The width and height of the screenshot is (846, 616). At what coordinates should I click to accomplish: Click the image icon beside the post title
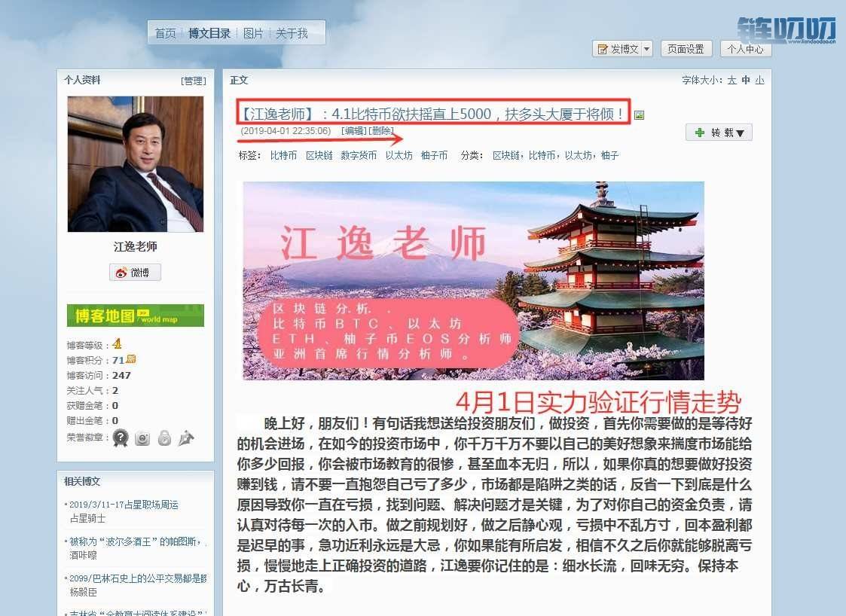(x=639, y=115)
